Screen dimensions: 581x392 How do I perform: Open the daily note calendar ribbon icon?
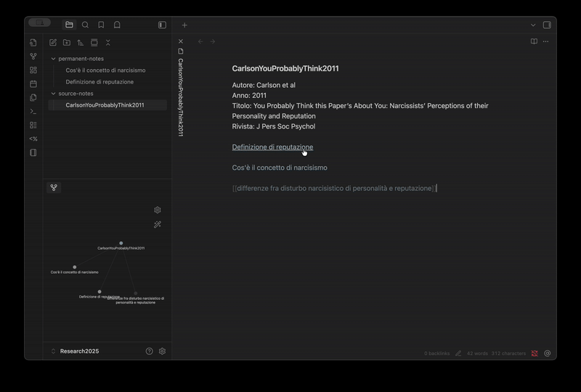pos(33,84)
